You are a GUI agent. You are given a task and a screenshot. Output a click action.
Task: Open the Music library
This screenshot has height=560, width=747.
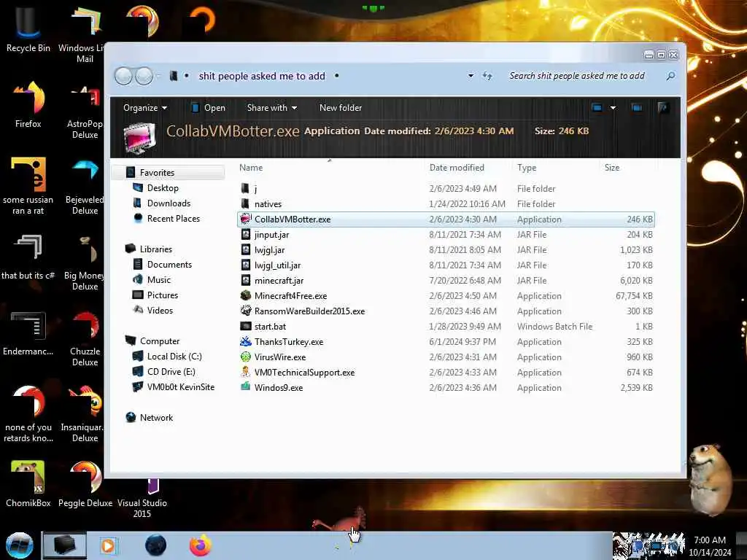click(158, 279)
